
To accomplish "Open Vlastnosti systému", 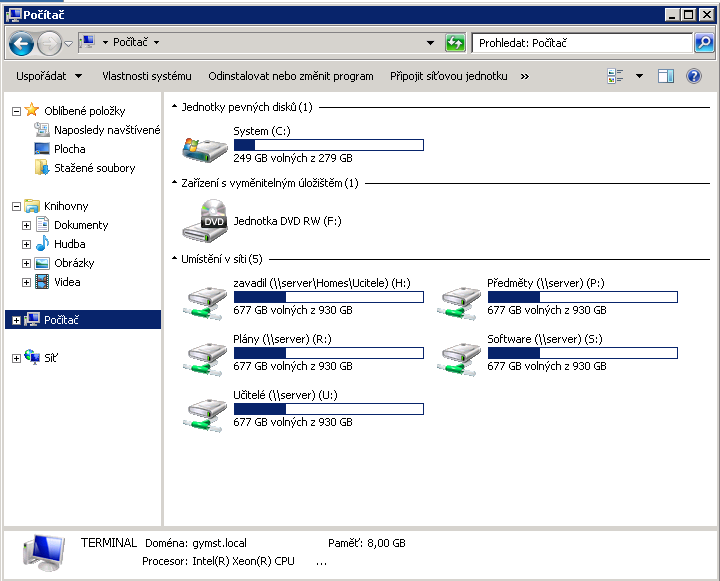I will click(146, 76).
